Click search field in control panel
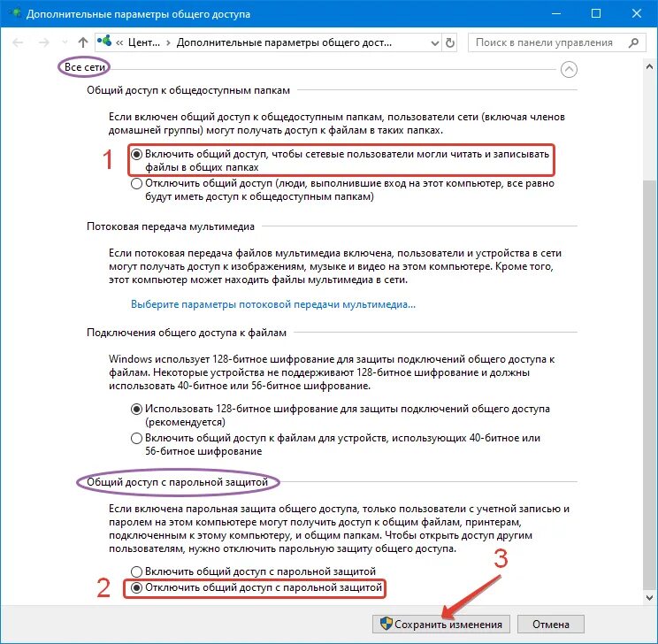Screen dimensions: 658x644 (x=557, y=42)
